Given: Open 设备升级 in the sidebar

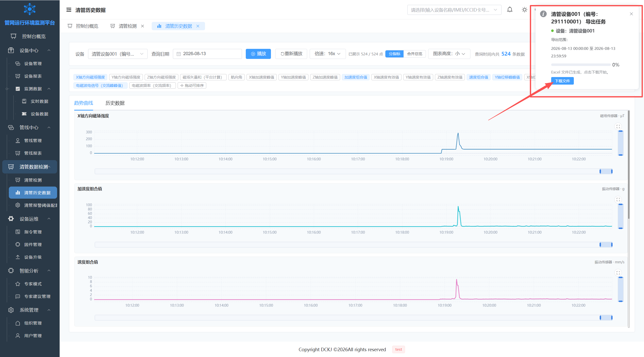Looking at the screenshot, I should (33, 257).
